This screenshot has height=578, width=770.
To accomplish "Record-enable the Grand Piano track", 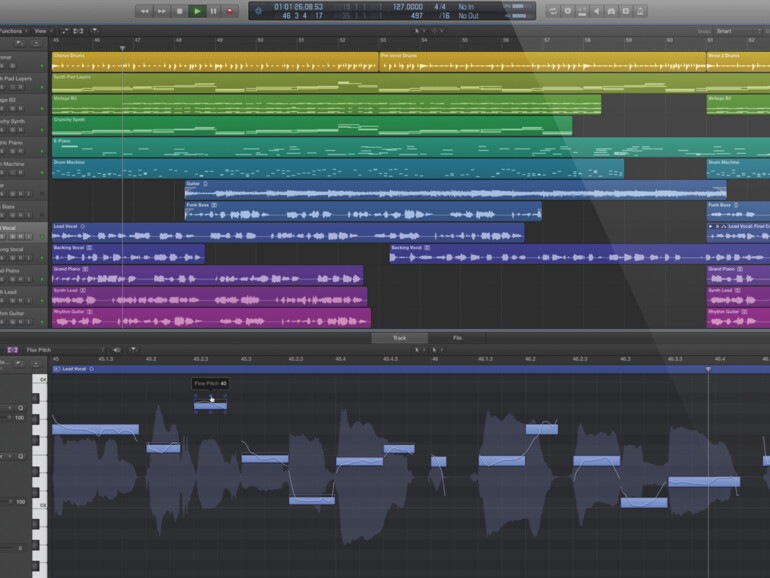I will point(20,279).
